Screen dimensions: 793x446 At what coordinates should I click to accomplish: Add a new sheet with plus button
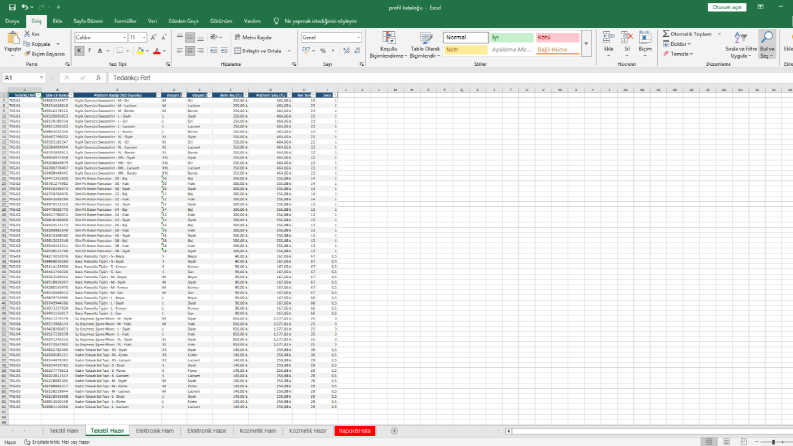point(394,431)
